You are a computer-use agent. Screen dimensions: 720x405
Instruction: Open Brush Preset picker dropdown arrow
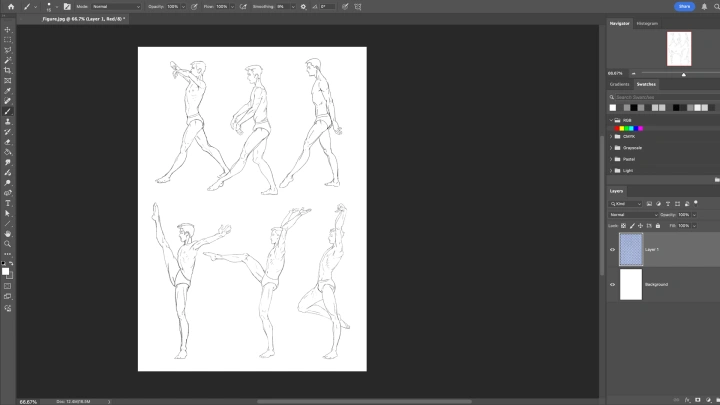[x=56, y=6]
